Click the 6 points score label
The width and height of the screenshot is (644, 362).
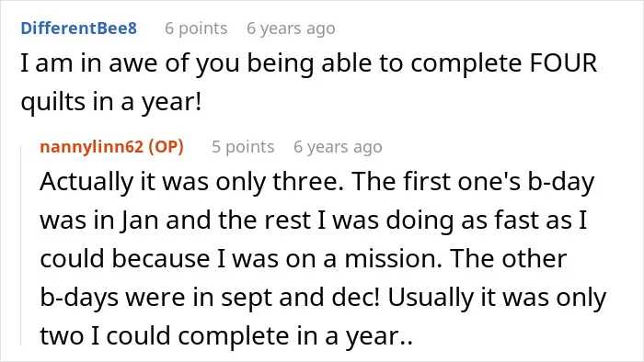pyautogui.click(x=196, y=28)
